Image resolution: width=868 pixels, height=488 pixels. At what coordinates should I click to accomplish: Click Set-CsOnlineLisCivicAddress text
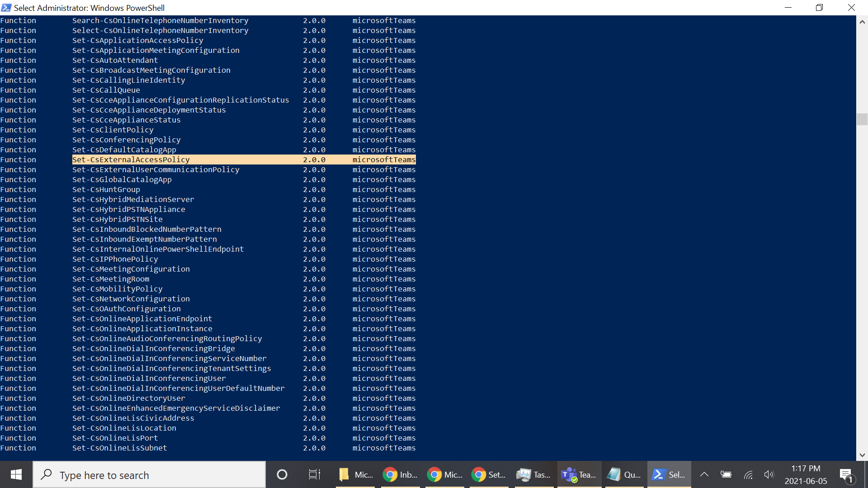click(133, 418)
